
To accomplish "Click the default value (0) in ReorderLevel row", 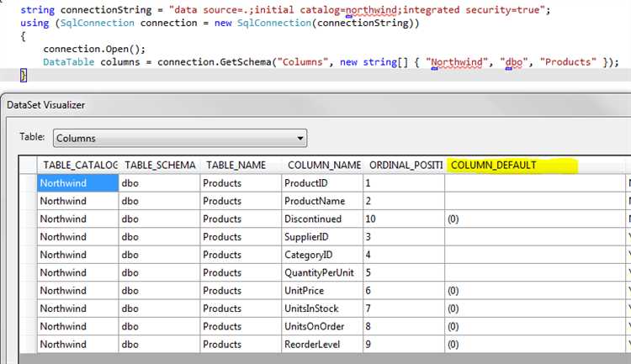I will [535, 345].
